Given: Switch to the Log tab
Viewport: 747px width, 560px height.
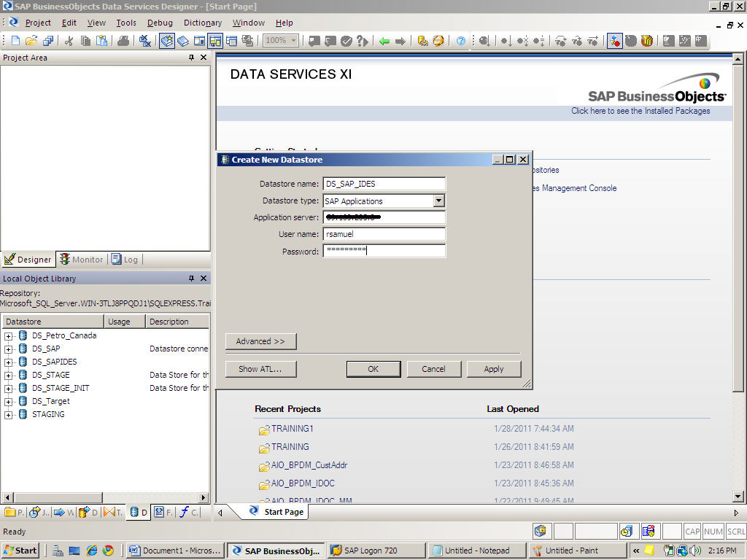Looking at the screenshot, I should click(x=125, y=260).
